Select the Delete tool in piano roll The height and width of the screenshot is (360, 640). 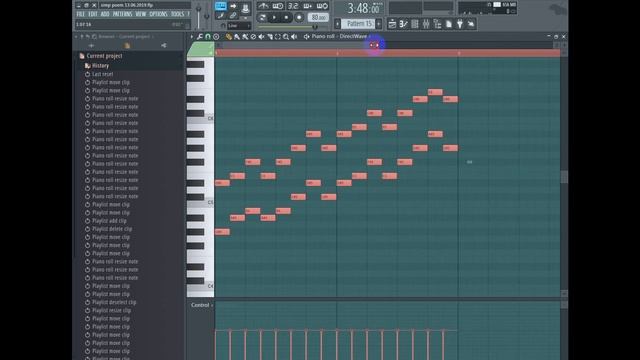253,37
